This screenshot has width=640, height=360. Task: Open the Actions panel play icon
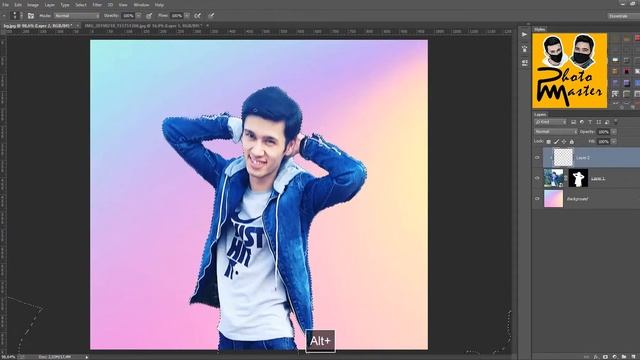tap(524, 35)
